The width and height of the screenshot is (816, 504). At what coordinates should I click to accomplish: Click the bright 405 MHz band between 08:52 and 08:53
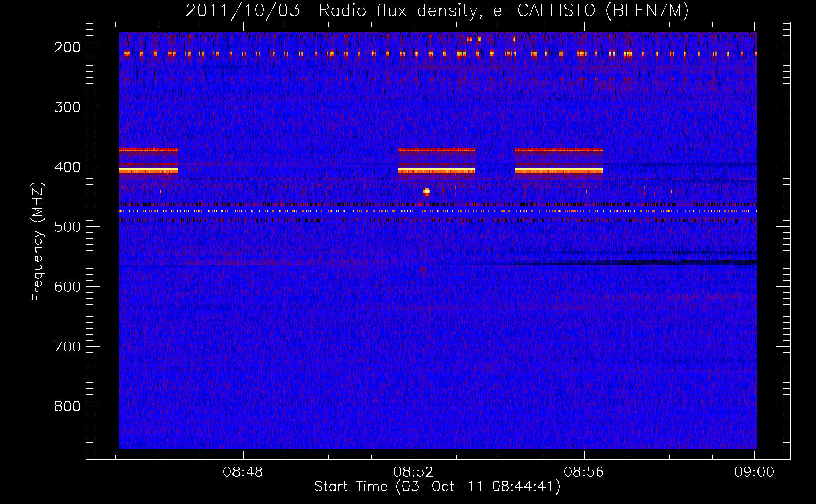pos(437,171)
